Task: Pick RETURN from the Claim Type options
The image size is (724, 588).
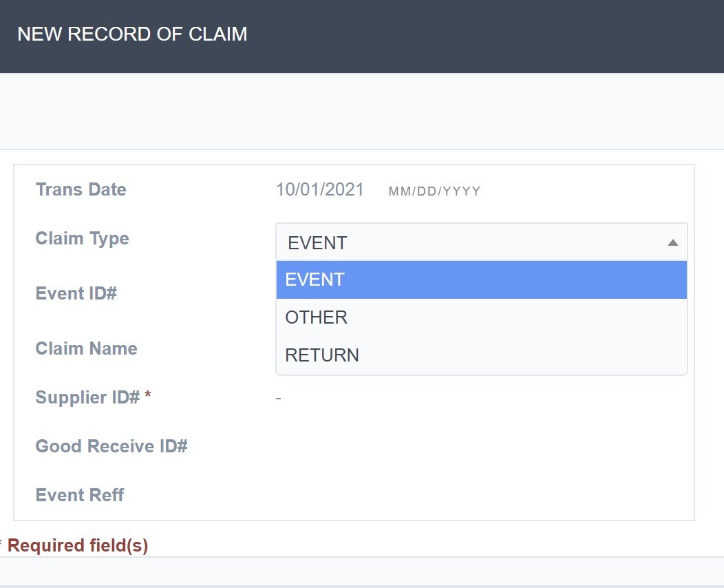Action: pos(482,355)
